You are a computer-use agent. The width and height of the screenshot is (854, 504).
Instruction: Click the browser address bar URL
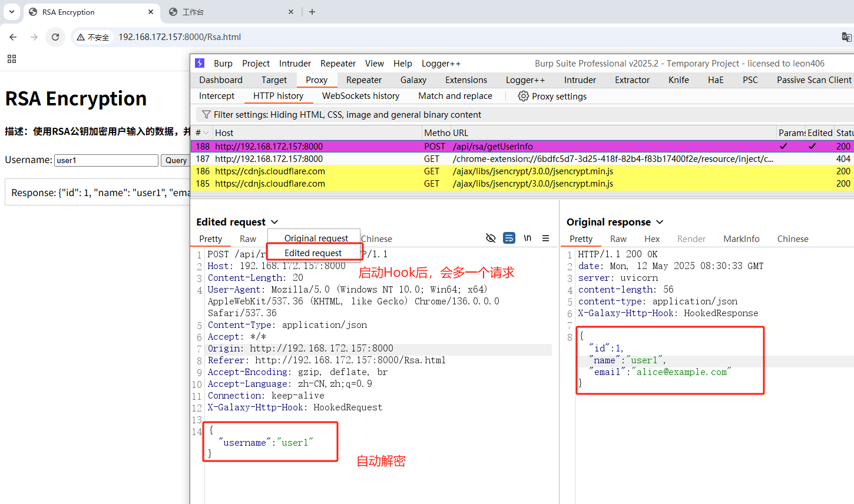180,37
